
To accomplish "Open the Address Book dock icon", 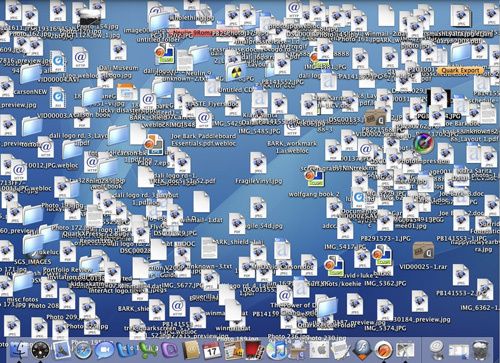I will pyautogui.click(x=191, y=350).
